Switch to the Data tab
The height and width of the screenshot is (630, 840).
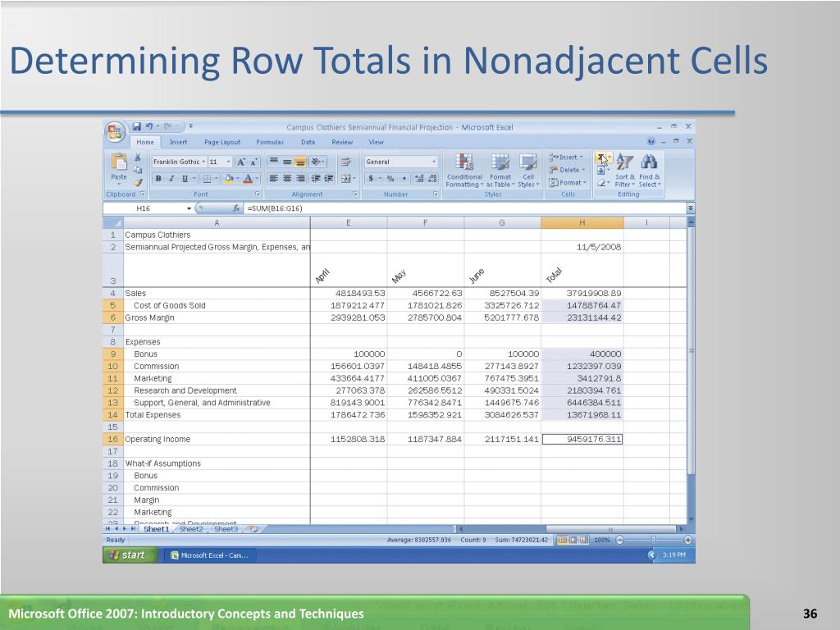coord(308,142)
